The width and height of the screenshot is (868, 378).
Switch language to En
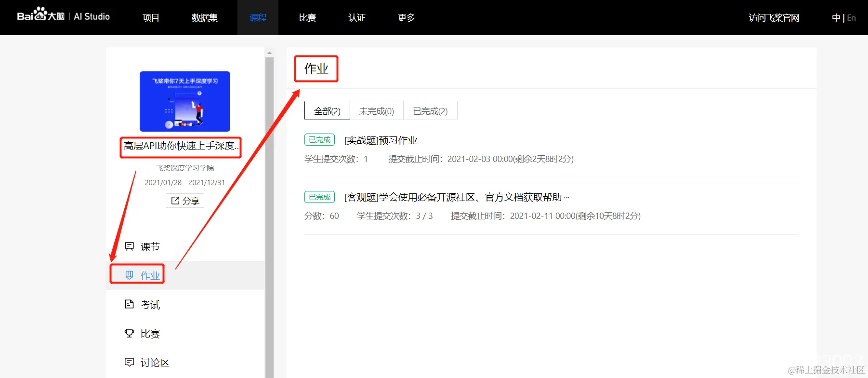[x=852, y=18]
